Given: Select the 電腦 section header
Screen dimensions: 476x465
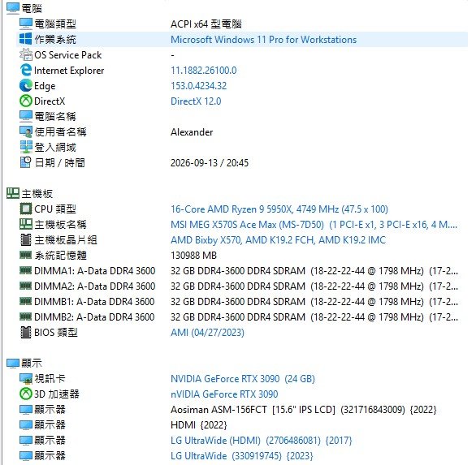Looking at the screenshot, I should [x=24, y=8].
